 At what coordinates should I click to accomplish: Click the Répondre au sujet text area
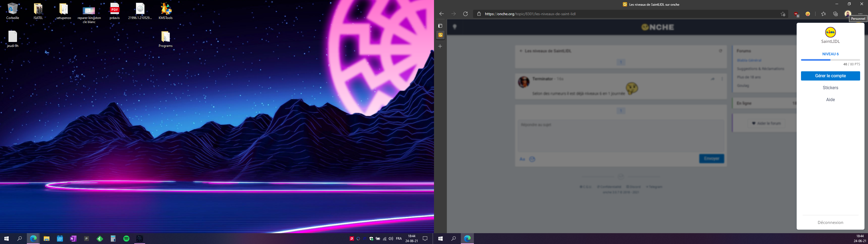pos(621,136)
